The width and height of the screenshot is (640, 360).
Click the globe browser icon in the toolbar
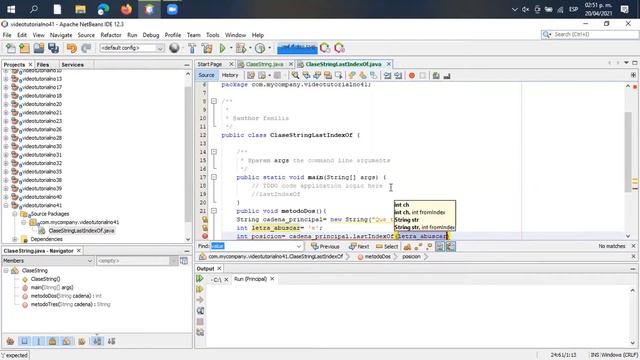174,48
